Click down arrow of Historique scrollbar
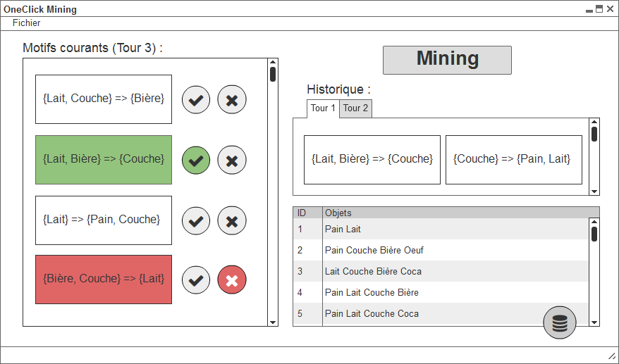 (594, 192)
